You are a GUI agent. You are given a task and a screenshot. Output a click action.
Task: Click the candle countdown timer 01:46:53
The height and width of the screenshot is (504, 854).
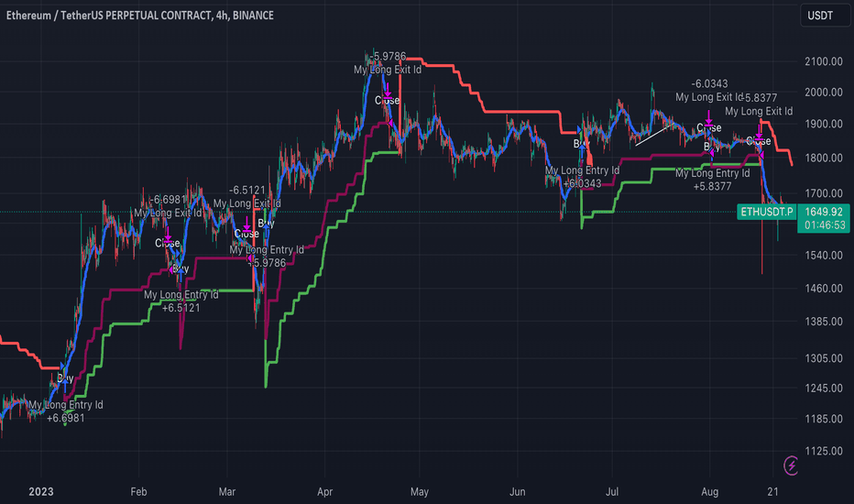825,225
